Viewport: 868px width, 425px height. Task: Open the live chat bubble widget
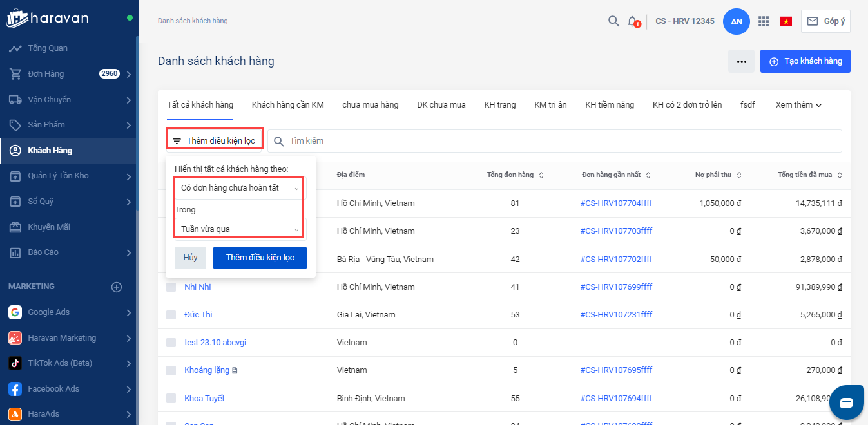click(x=846, y=402)
